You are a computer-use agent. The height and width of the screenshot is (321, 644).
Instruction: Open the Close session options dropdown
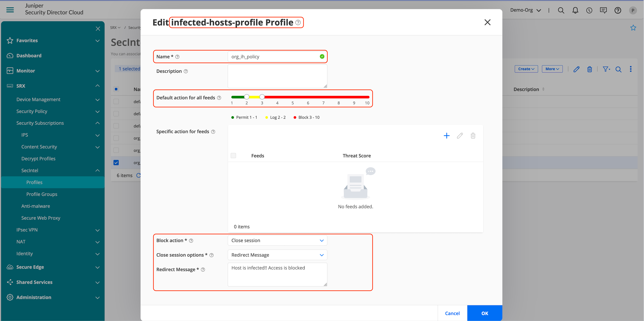click(x=277, y=255)
